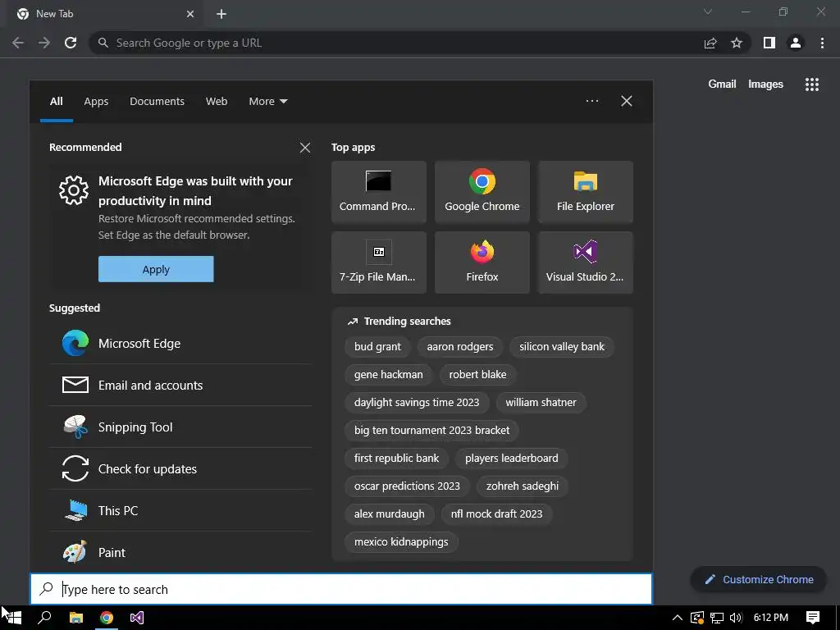Show hidden tray icons chevron

(677, 618)
